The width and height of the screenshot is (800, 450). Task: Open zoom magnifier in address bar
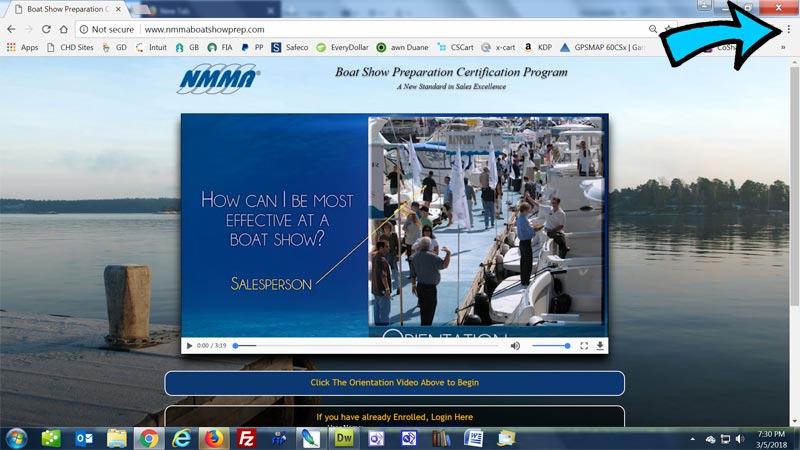pos(653,29)
